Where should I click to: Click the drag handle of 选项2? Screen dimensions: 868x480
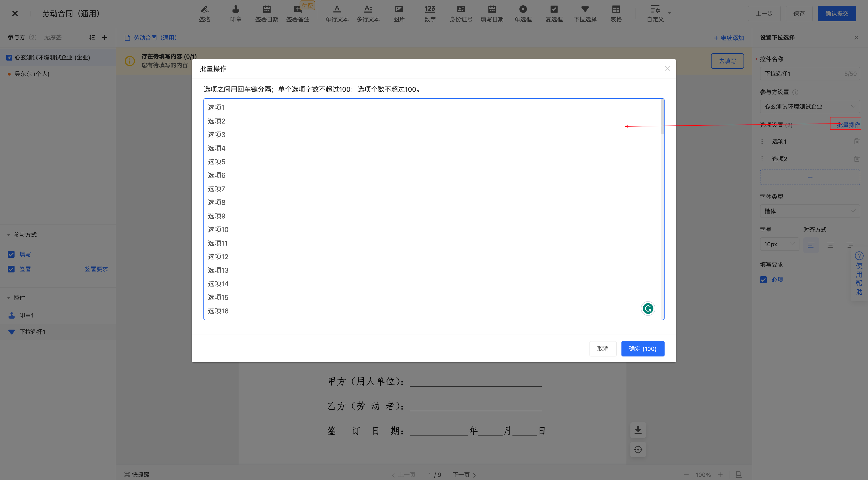point(762,159)
